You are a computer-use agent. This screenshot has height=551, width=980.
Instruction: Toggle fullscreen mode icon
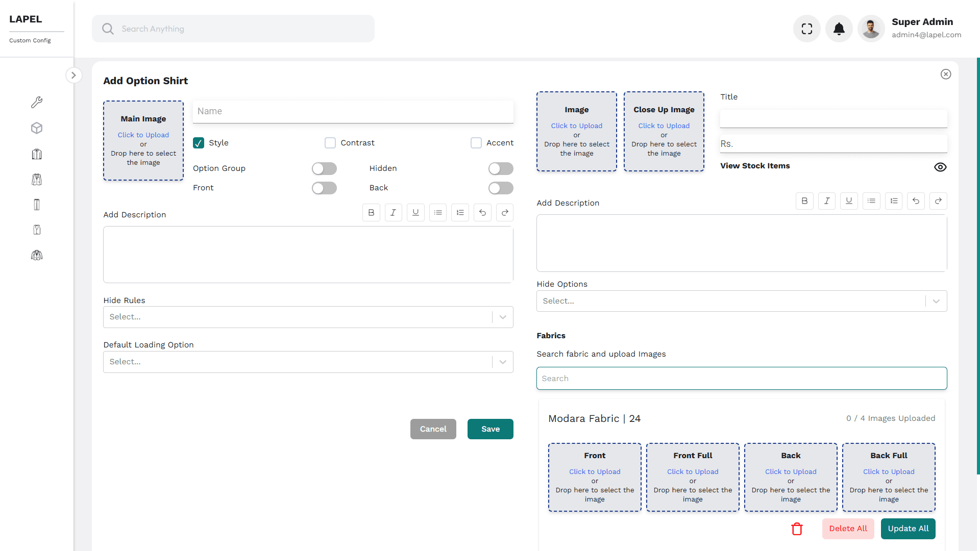click(806, 29)
